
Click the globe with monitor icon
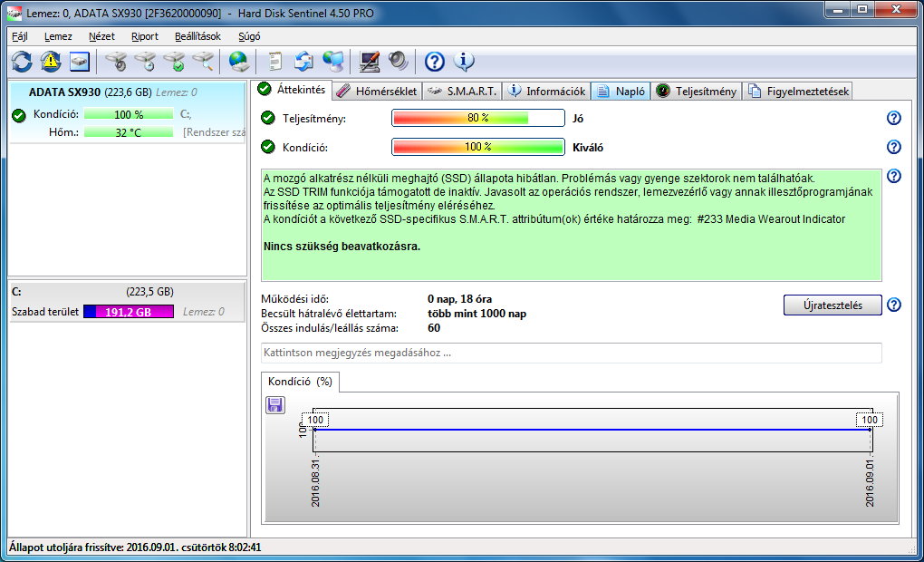click(x=333, y=62)
